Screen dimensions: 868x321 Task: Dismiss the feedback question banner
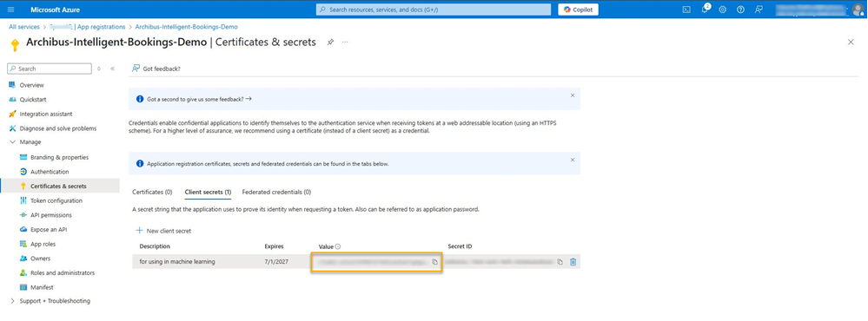(573, 95)
